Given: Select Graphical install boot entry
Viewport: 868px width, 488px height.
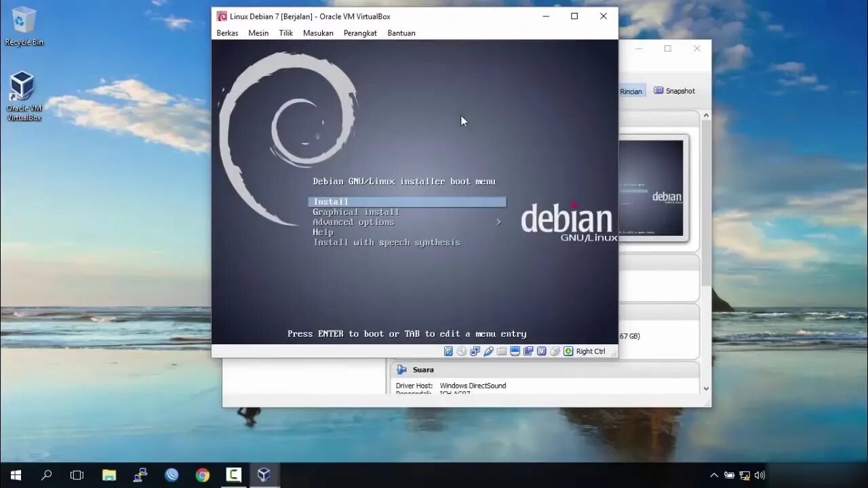Looking at the screenshot, I should pyautogui.click(x=356, y=212).
